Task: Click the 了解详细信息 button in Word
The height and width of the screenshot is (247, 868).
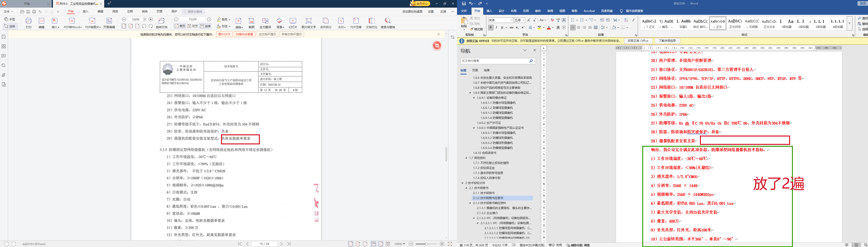Action: point(667,41)
